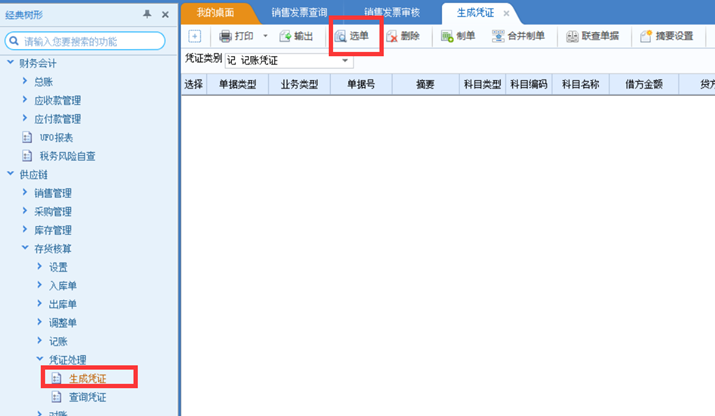Screen dimensions: 715x416
Task: Click the 选择 column header
Action: [194, 84]
